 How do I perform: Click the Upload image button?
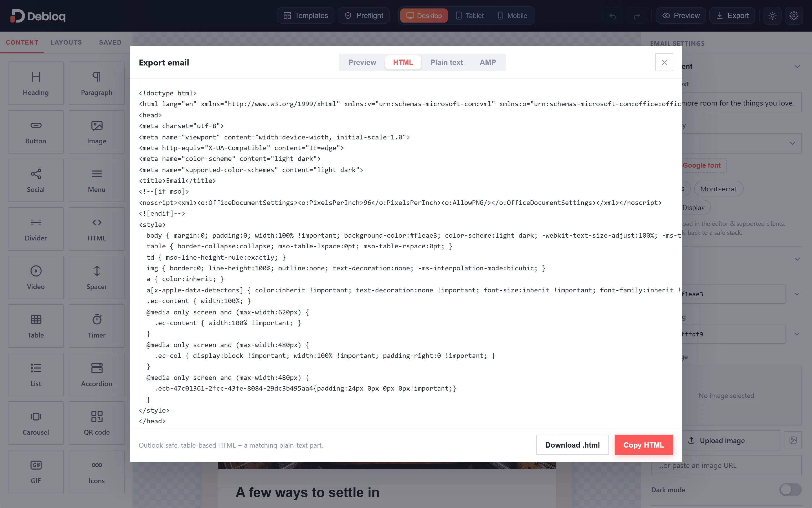(x=731, y=440)
